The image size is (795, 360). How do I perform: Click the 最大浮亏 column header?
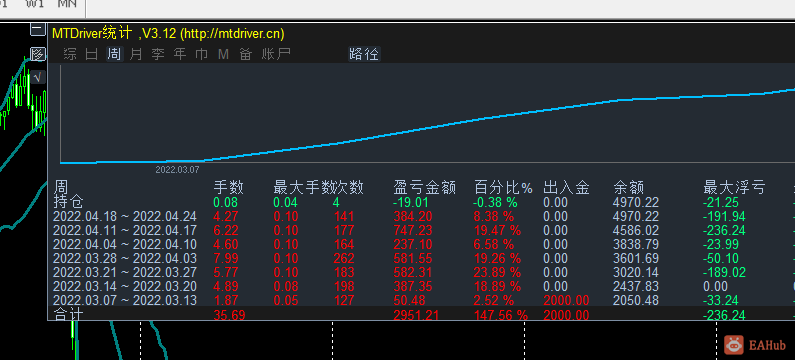pyautogui.click(x=734, y=188)
